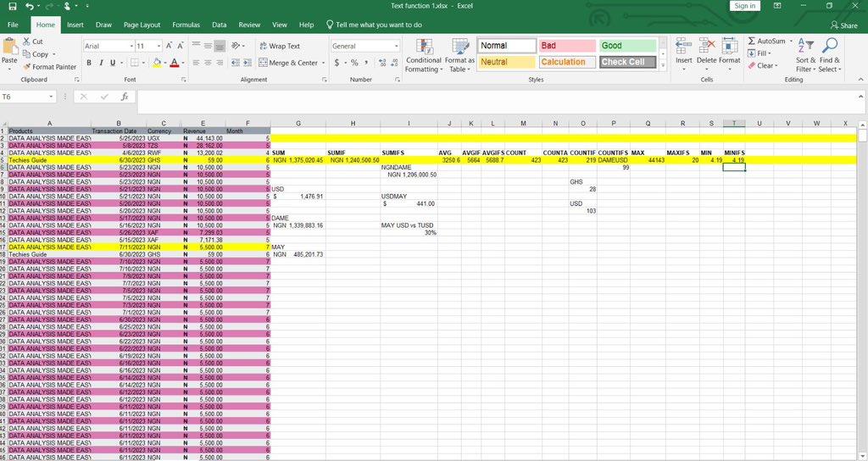
Task: Expand the formula bar chevron
Action: point(861,97)
